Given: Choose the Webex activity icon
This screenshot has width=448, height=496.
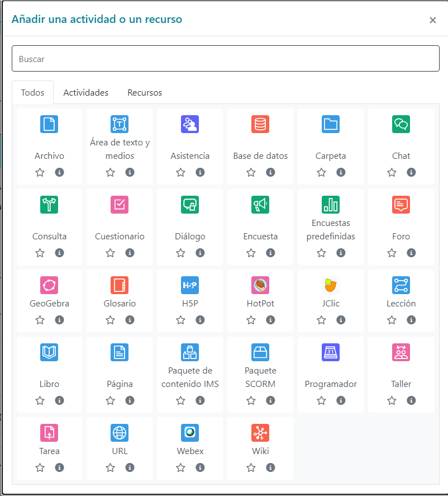Looking at the screenshot, I should coord(190,433).
